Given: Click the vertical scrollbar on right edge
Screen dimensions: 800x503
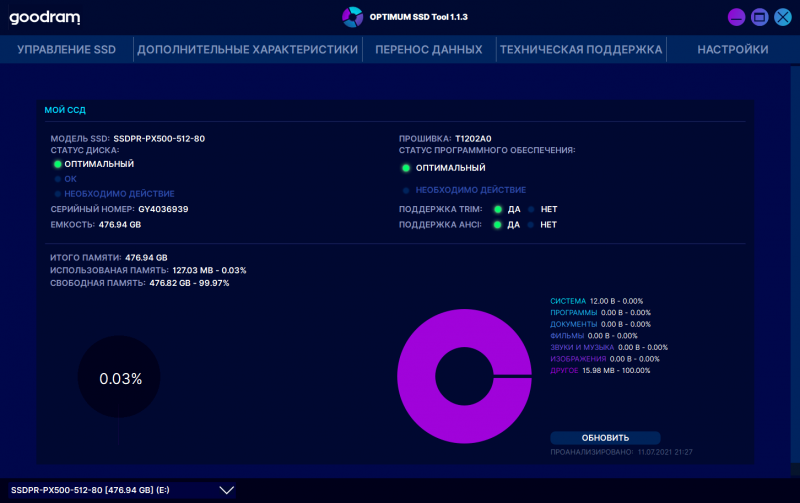Looking at the screenshot, I should (795, 265).
